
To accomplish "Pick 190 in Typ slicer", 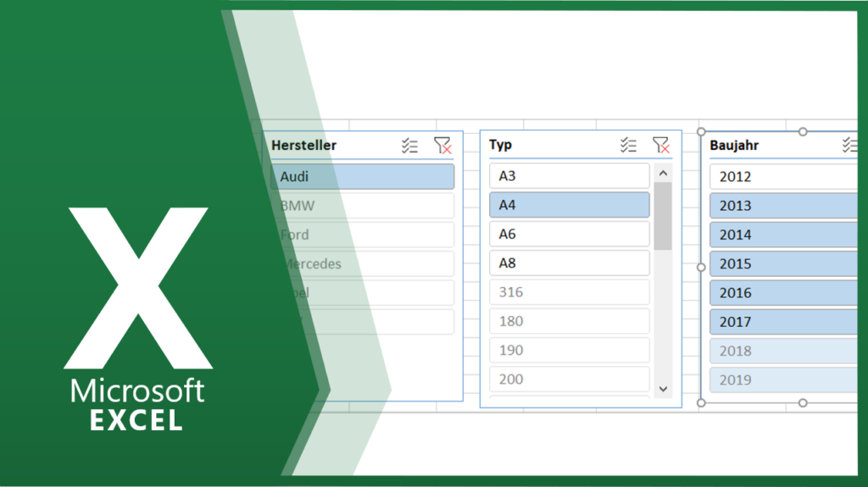I will click(569, 351).
